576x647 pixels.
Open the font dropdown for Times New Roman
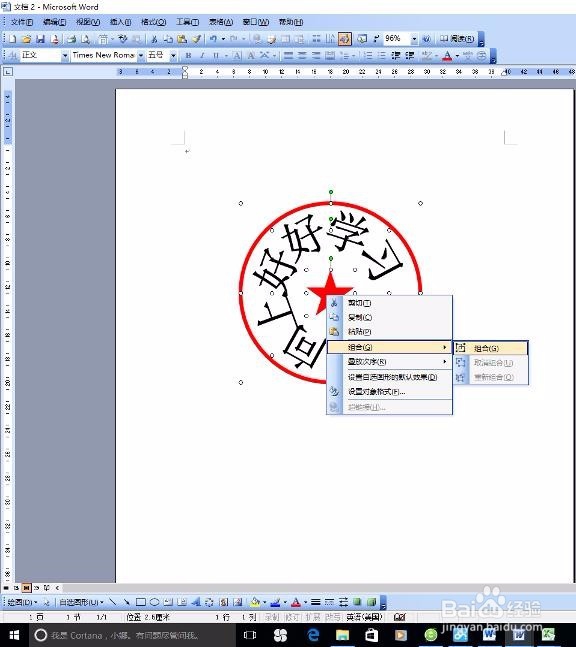coord(141,55)
